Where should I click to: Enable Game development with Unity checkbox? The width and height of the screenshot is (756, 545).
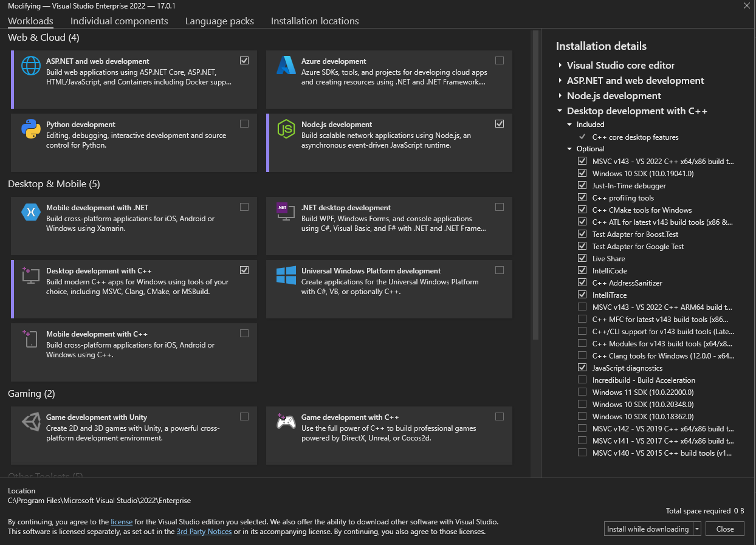coord(244,417)
